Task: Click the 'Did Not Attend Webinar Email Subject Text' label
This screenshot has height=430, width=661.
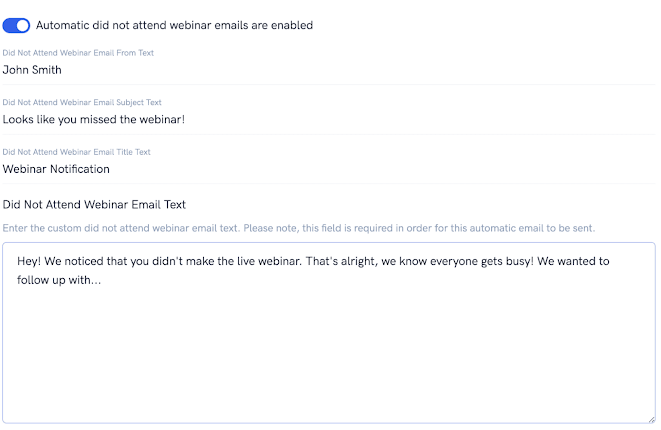Action: [82, 102]
